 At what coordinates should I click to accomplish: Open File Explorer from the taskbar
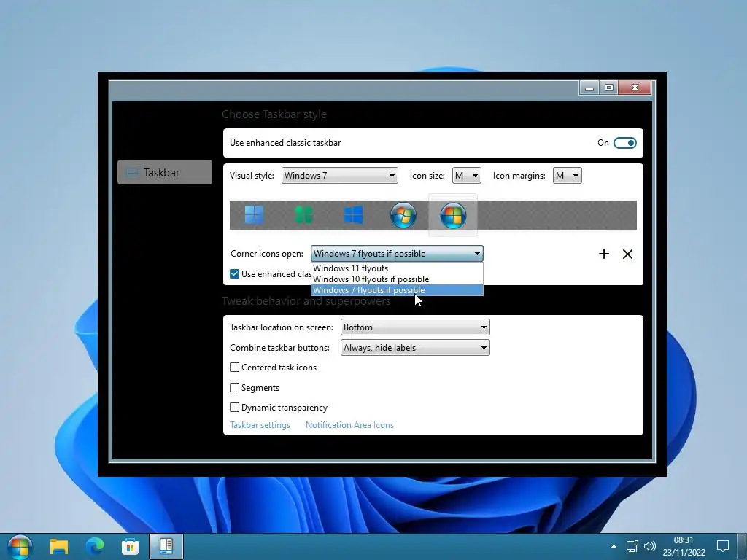[x=59, y=547]
